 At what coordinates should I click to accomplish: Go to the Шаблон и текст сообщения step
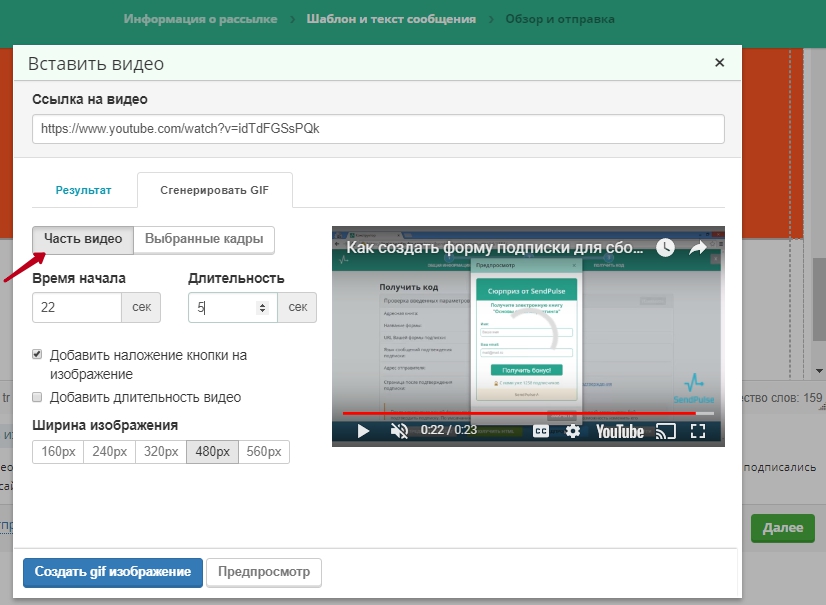pos(391,19)
